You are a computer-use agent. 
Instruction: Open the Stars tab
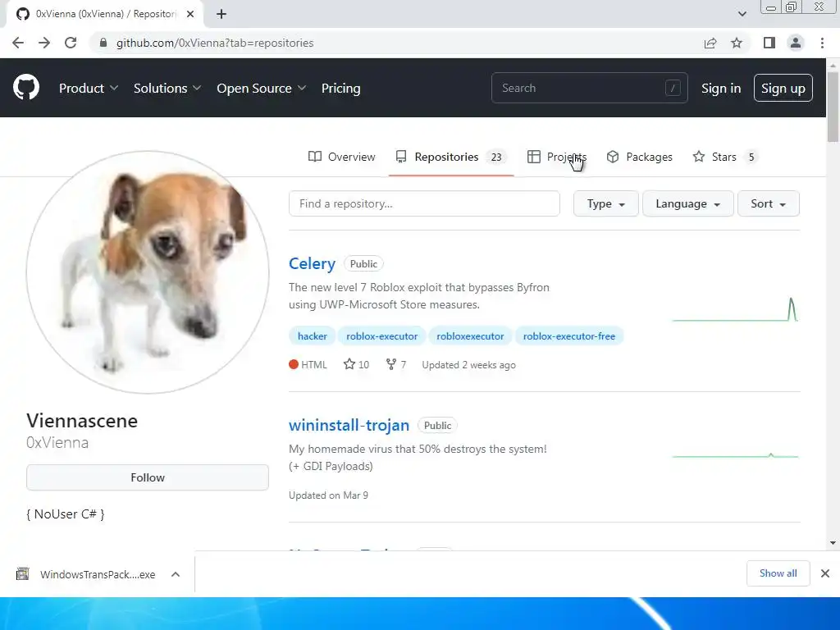(725, 157)
